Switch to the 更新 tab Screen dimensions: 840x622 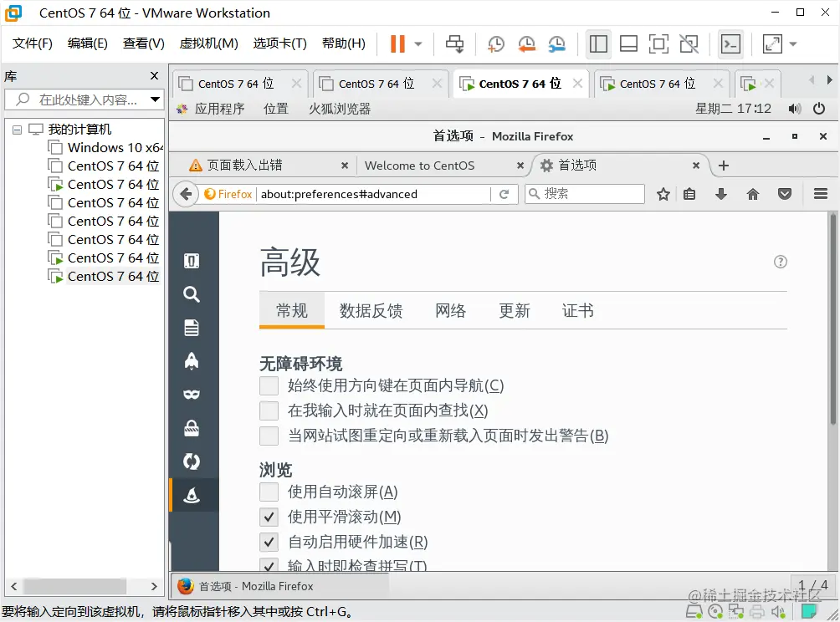point(515,310)
